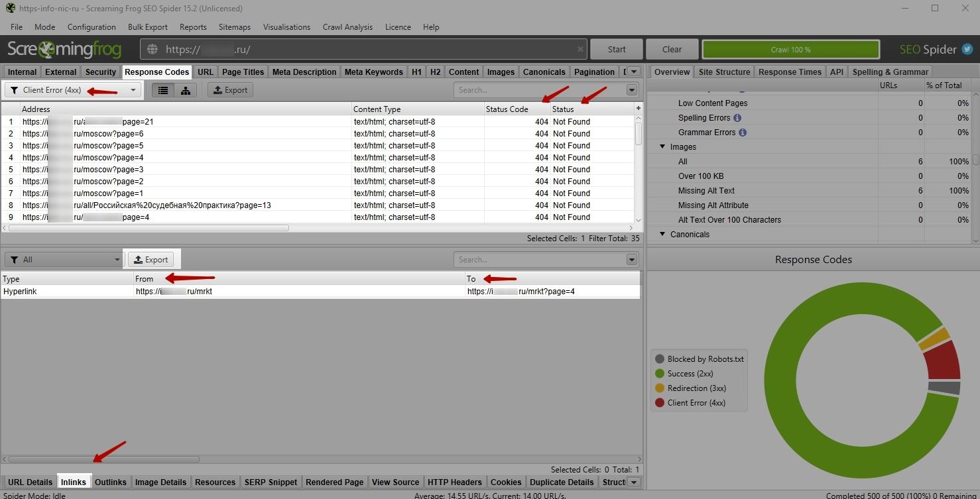Sort by Content Type column header
The image size is (980, 499).
tap(418, 109)
